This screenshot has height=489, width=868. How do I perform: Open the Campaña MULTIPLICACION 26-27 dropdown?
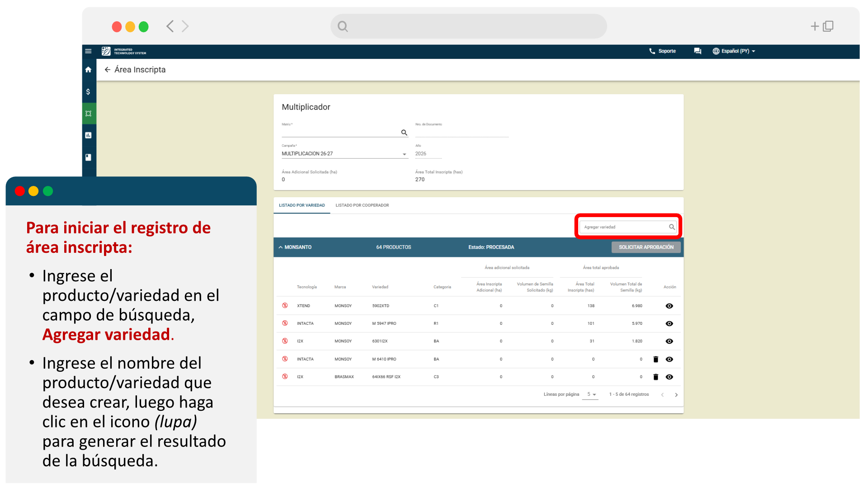coord(344,154)
